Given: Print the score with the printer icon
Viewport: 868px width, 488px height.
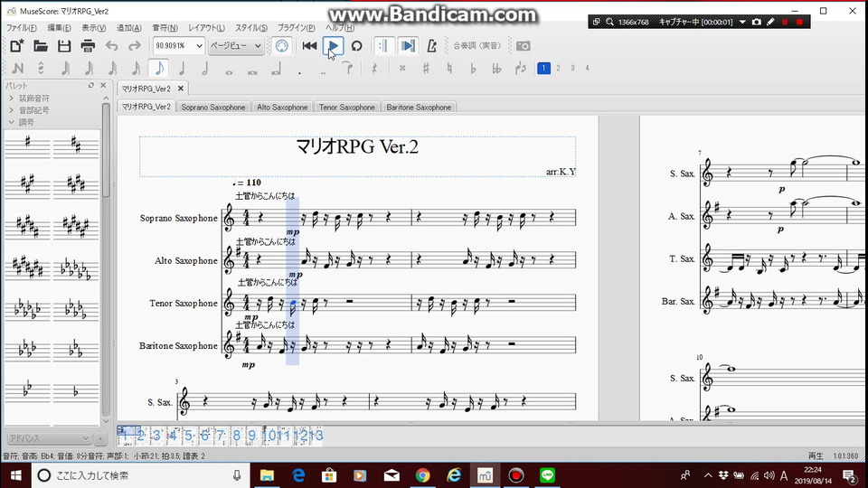Looking at the screenshot, I should (x=88, y=46).
